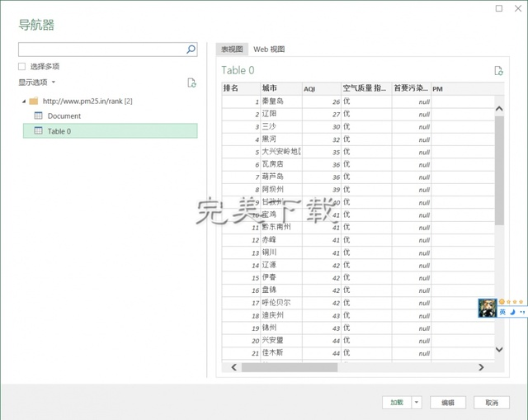The image size is (528, 420).
Task: Click the 黔东南州 city cell
Action: point(281,227)
